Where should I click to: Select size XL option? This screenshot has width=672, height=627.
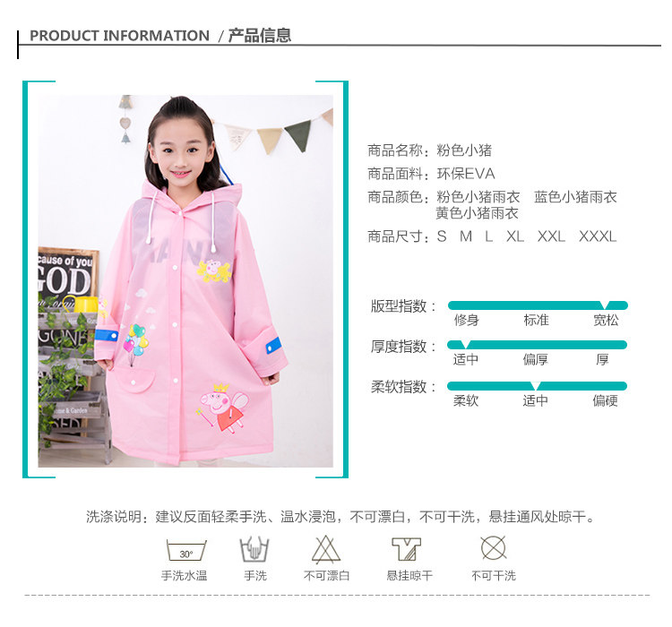[515, 236]
